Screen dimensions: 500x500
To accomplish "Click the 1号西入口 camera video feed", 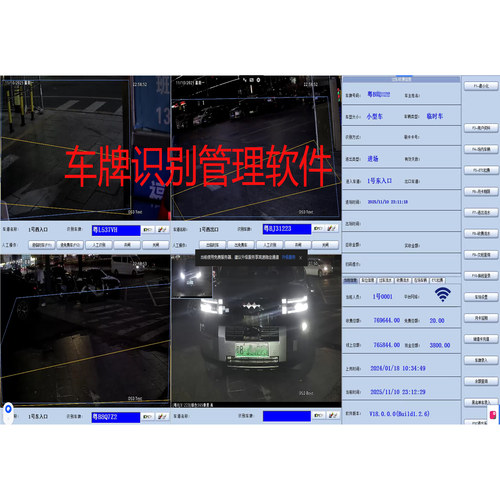I will (85, 148).
